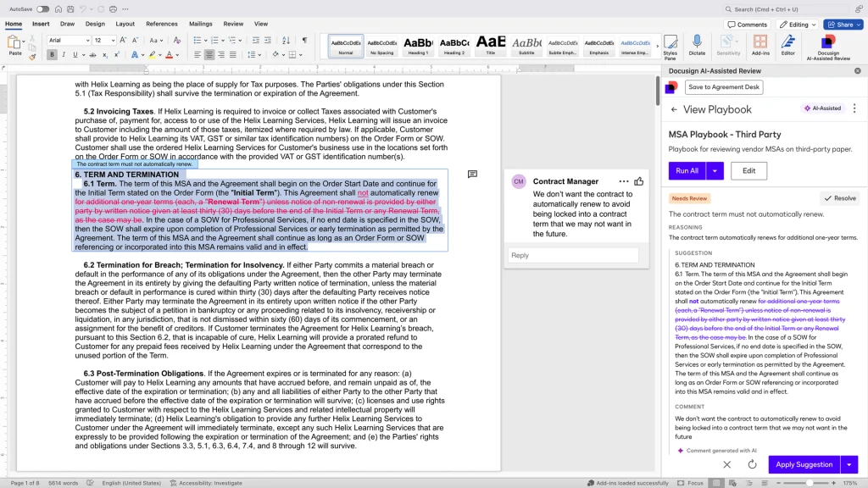Show paragraph marks with pilcrow icon
868x488 pixels.
(x=304, y=40)
